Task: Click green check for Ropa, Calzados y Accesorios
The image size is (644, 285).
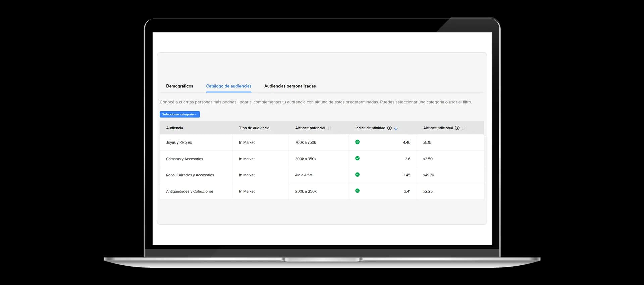Action: [x=357, y=175]
